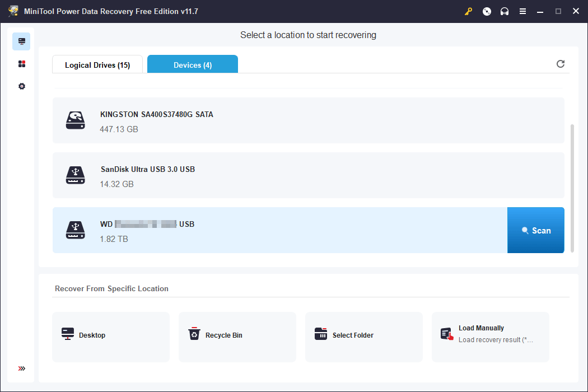Click the 14.32 GB size text

(116, 184)
